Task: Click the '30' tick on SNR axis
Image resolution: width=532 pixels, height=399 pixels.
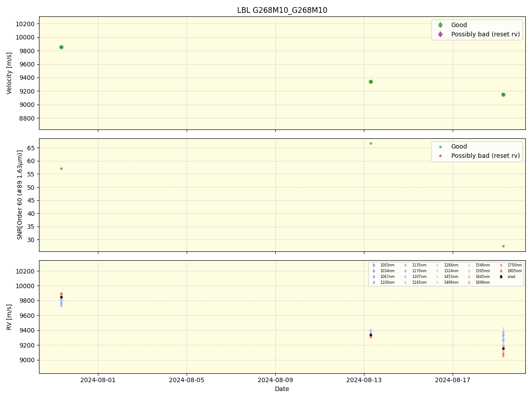Action: tap(32, 240)
